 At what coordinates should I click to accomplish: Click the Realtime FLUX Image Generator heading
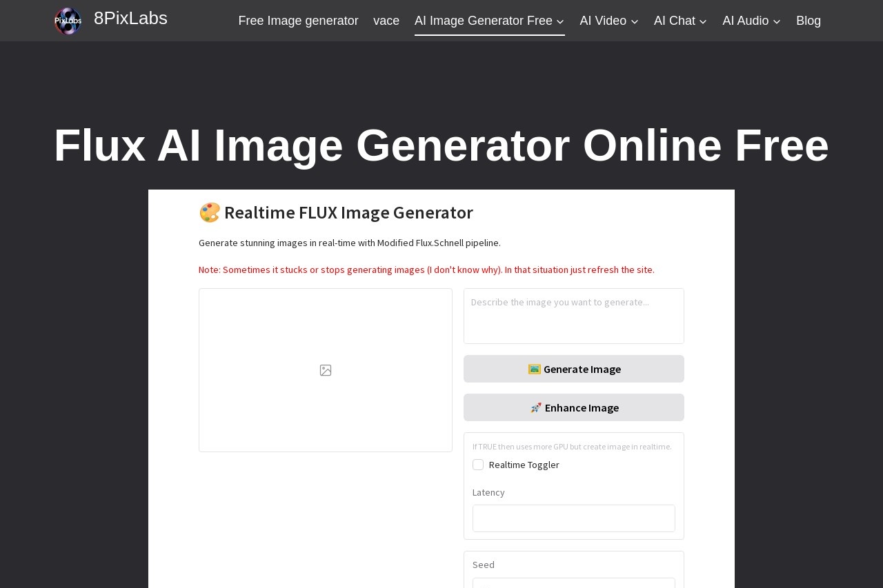(x=336, y=212)
